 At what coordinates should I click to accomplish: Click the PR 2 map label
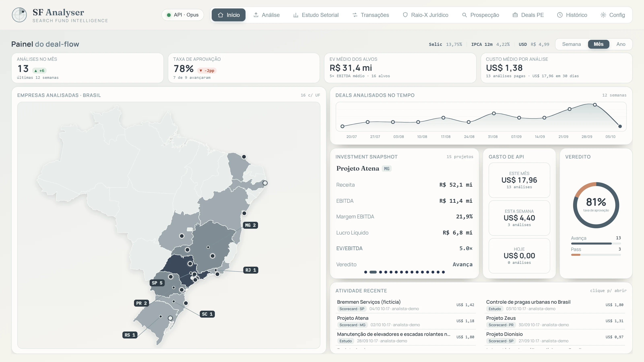141,303
